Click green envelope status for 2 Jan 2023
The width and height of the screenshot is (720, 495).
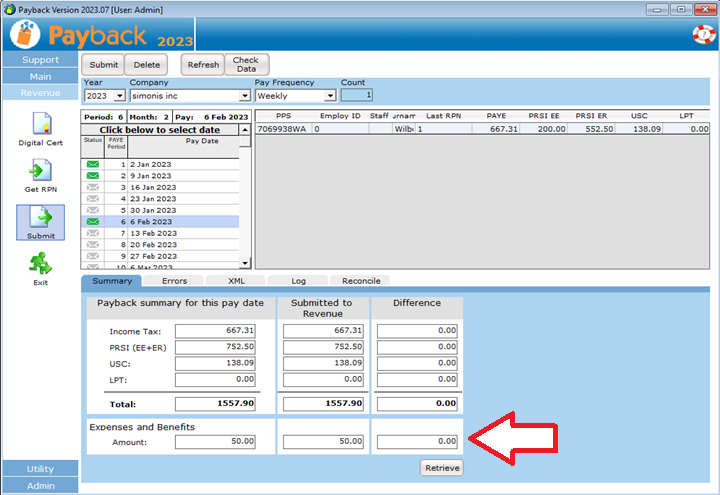coord(93,163)
